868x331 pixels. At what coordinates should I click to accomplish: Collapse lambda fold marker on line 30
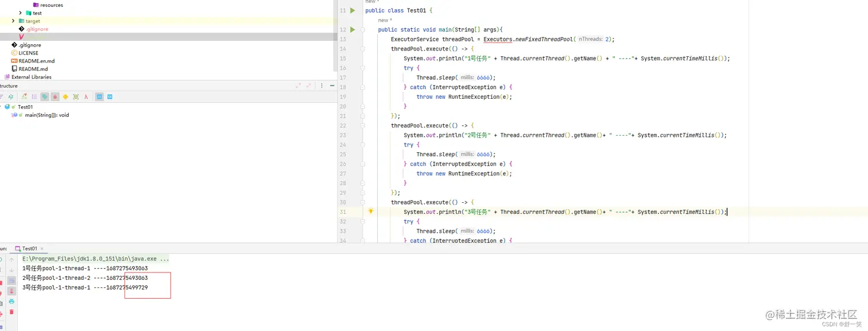(x=363, y=202)
